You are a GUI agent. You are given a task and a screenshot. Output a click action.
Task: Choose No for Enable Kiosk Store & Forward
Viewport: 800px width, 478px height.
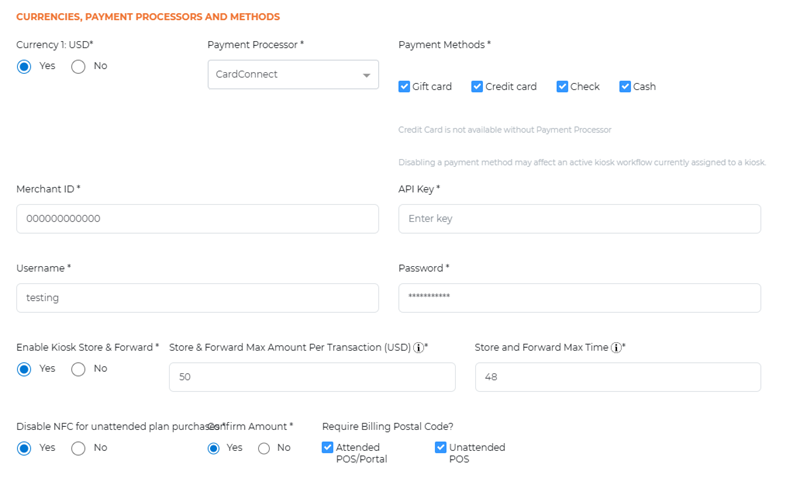78,369
